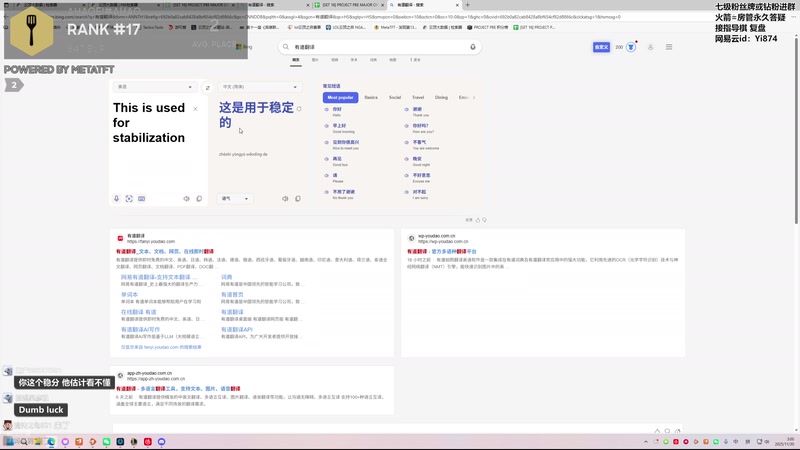Open the 单词本 sublink
The height and width of the screenshot is (450, 800).
click(129, 294)
